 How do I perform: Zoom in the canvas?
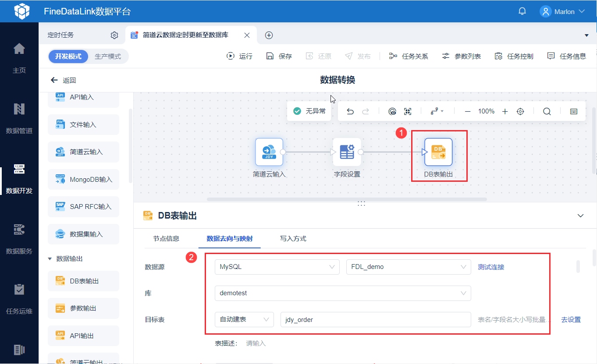tap(505, 111)
